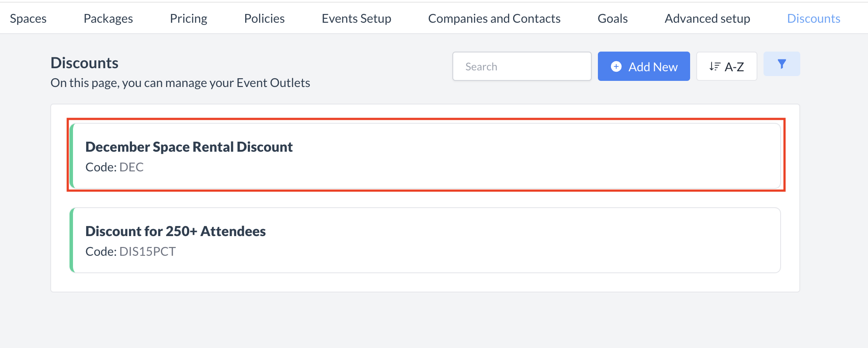
Task: Click the A-Z sorting button
Action: pos(726,66)
